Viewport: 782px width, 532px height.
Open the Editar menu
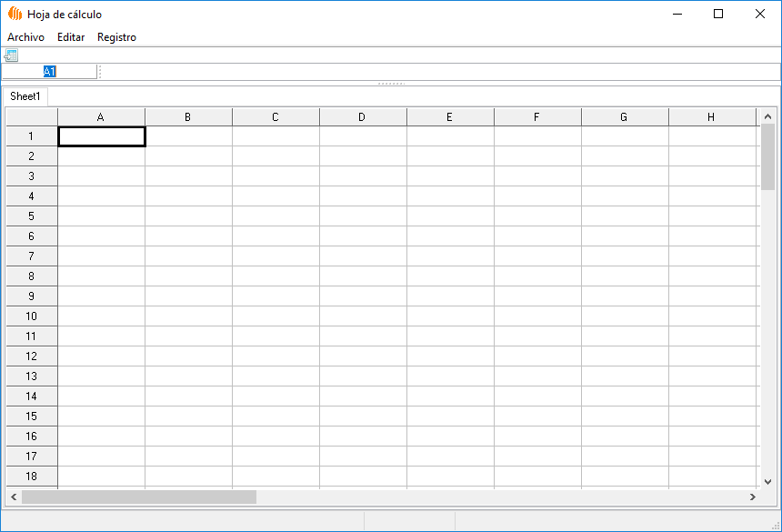pyautogui.click(x=71, y=37)
